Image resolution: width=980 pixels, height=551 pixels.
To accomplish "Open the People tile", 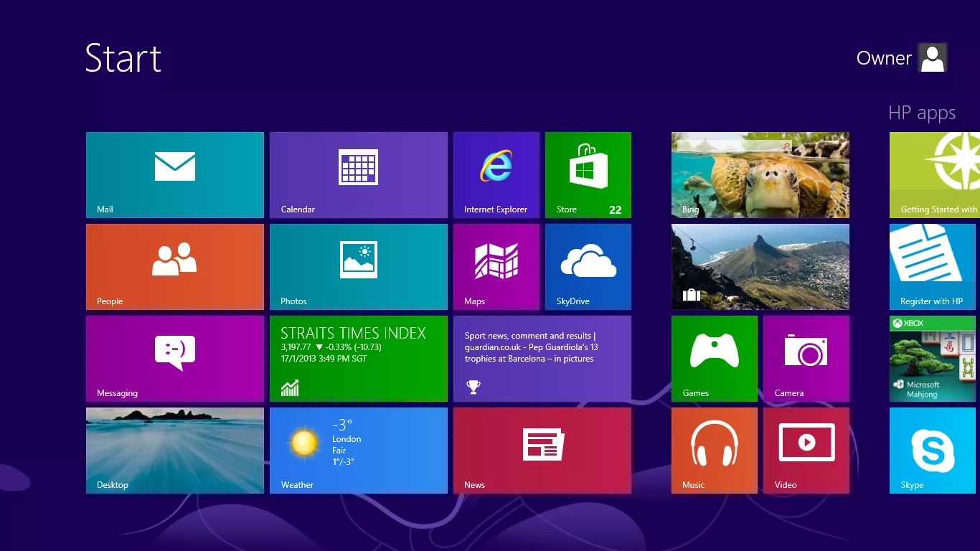I will pos(175,267).
